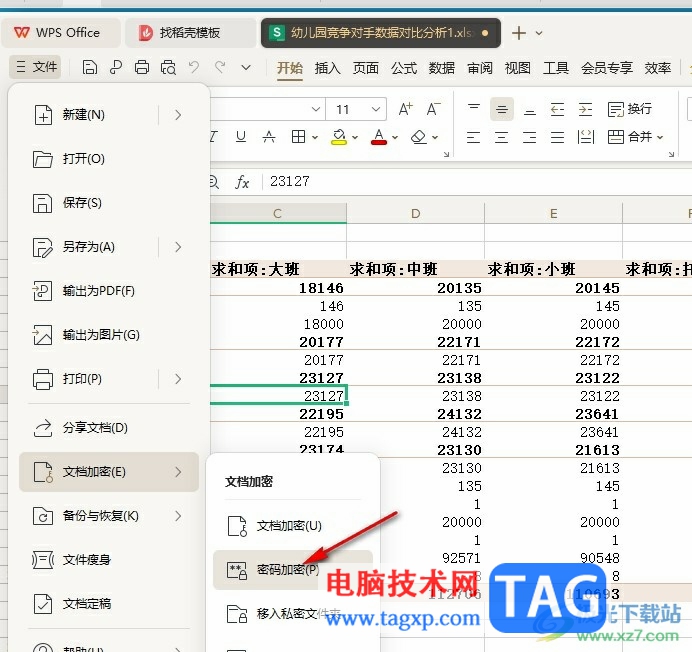Open the 文件 menu button

point(35,67)
